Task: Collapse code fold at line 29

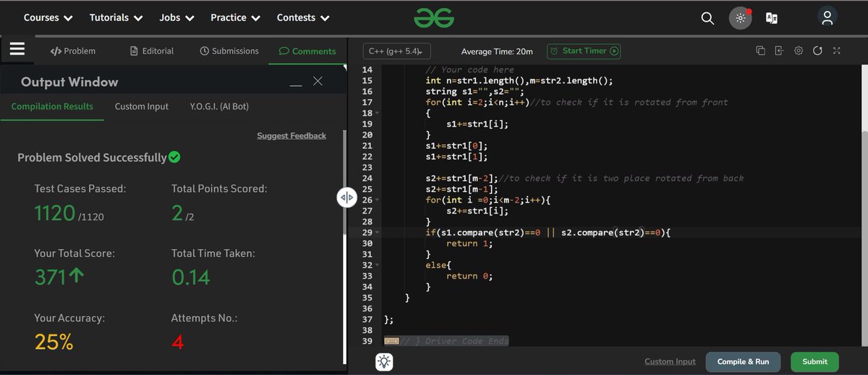Action: tap(378, 233)
